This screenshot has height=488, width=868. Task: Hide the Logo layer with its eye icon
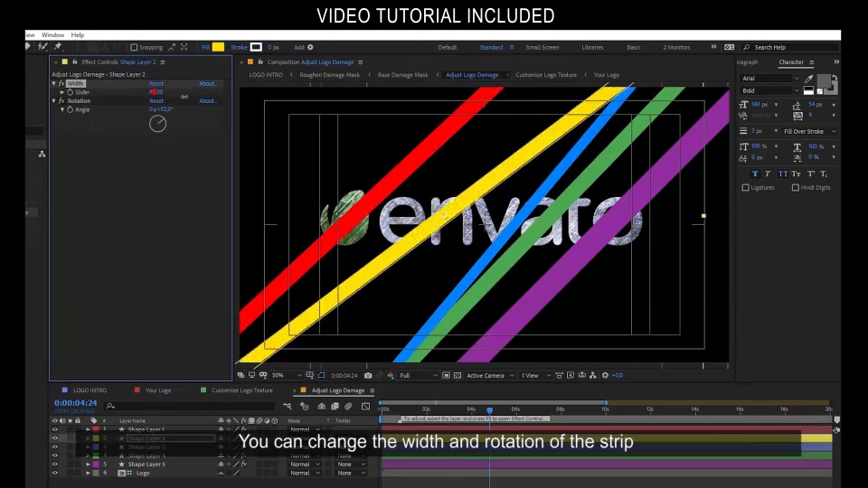[x=55, y=473]
